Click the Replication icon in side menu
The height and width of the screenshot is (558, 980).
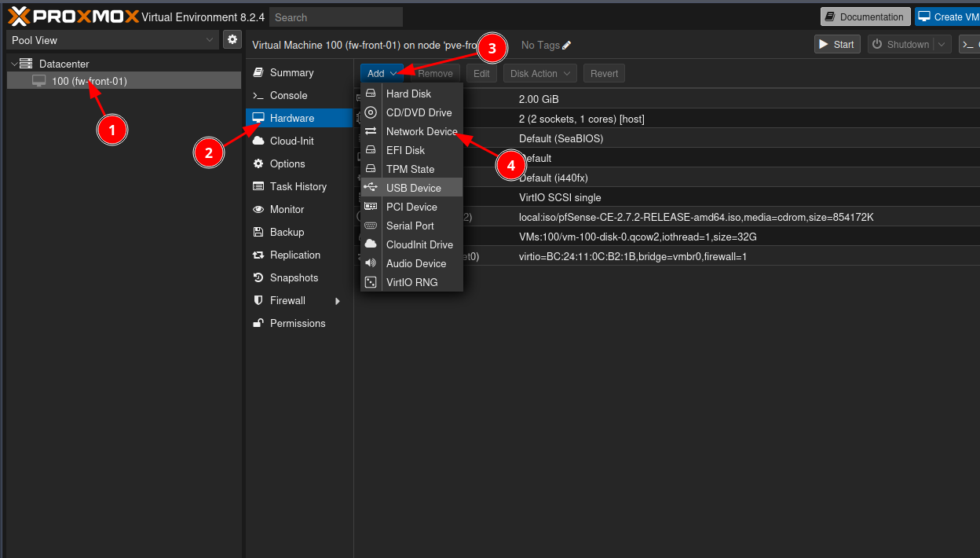[258, 255]
